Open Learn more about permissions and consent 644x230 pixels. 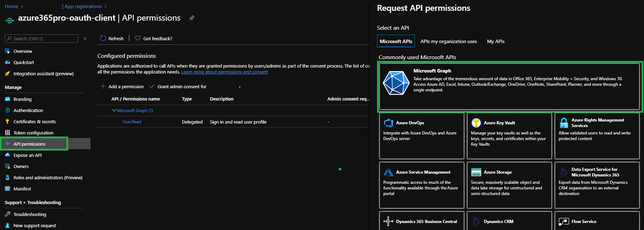[224, 72]
